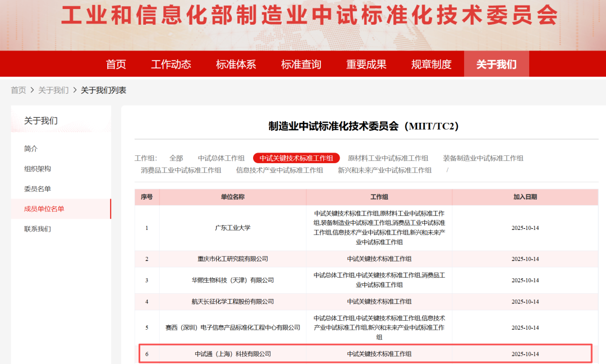The height and width of the screenshot is (364, 606).
Task: Go to the 标准体系 section
Action: click(236, 64)
